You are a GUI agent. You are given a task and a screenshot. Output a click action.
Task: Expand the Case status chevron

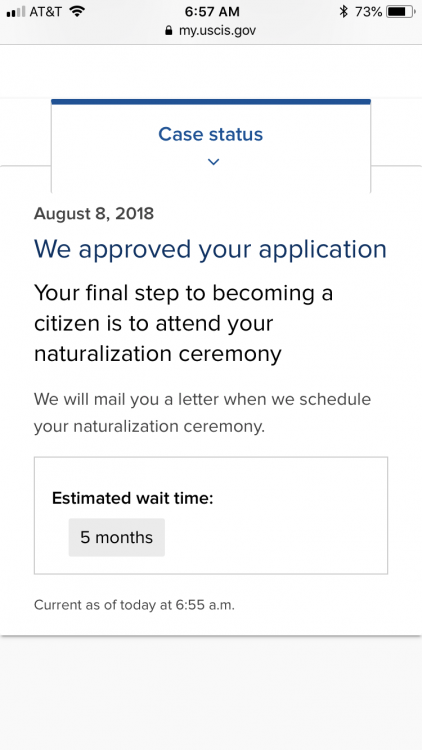pyautogui.click(x=213, y=162)
